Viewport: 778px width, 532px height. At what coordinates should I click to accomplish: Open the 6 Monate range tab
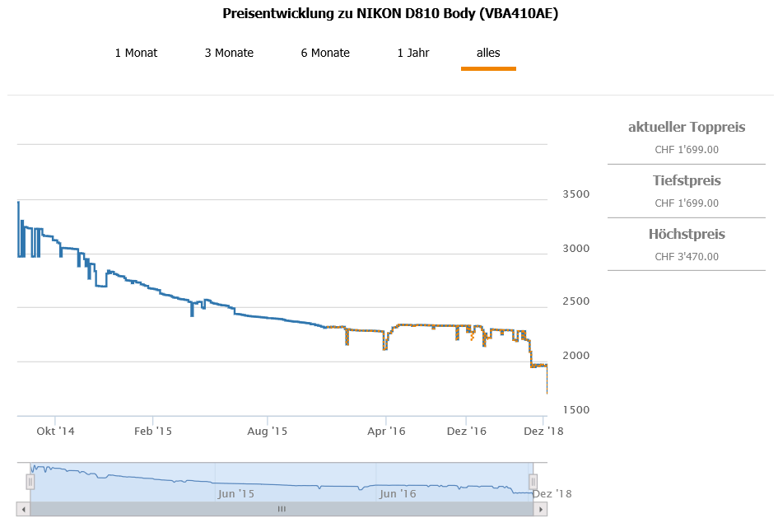tap(325, 53)
